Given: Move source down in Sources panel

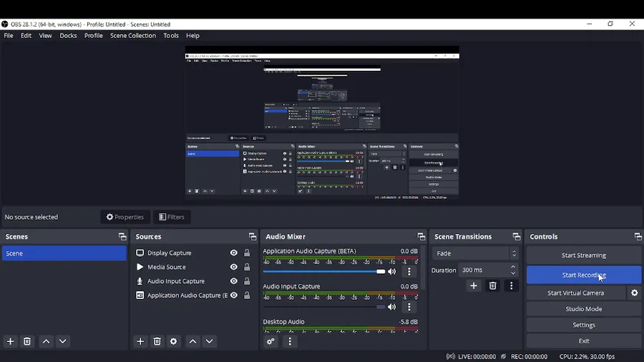Looking at the screenshot, I should [209, 341].
